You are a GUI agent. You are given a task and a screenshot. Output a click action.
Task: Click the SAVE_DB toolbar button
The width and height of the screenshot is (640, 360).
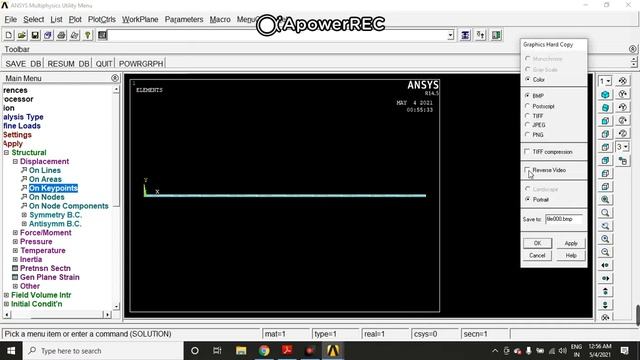click(x=23, y=64)
